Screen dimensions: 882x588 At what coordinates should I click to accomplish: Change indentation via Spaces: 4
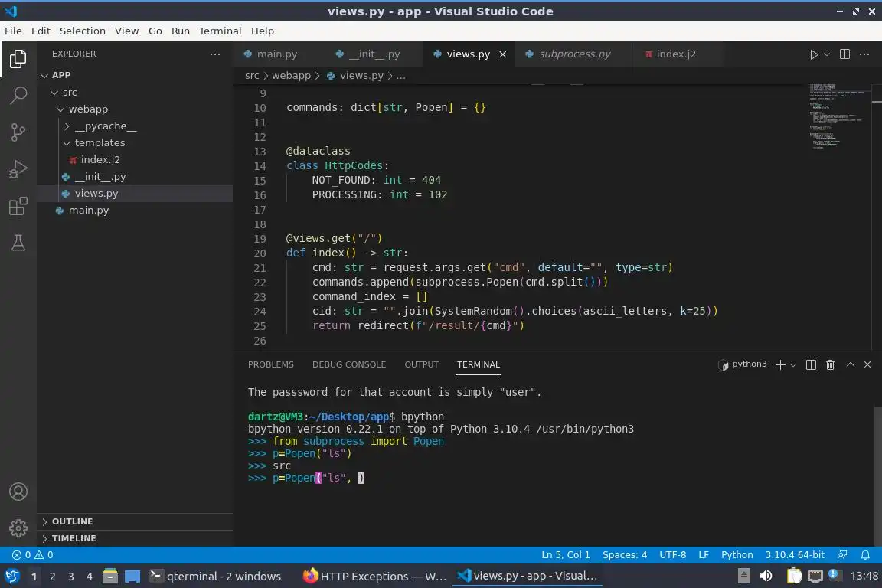click(x=625, y=555)
